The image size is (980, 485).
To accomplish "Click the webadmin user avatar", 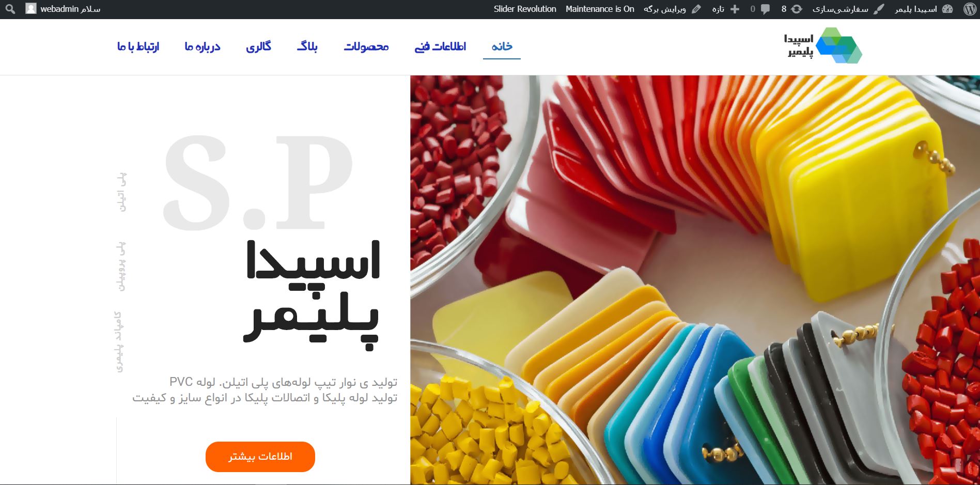I will [31, 9].
